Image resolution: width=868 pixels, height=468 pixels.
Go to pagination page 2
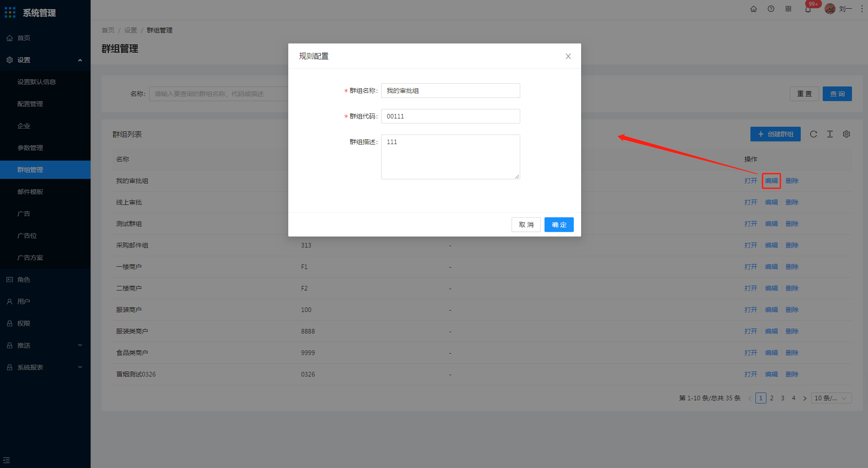click(772, 398)
